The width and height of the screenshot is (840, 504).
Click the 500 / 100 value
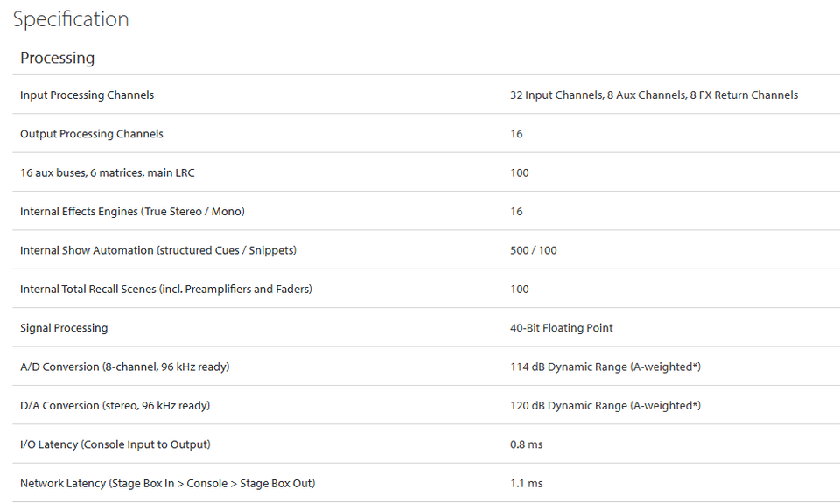534,250
